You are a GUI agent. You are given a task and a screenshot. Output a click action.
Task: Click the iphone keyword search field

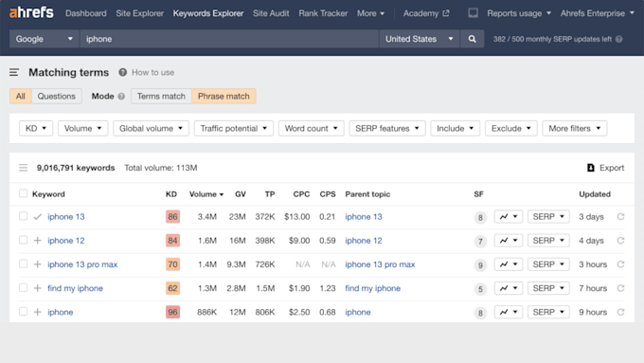pos(229,39)
